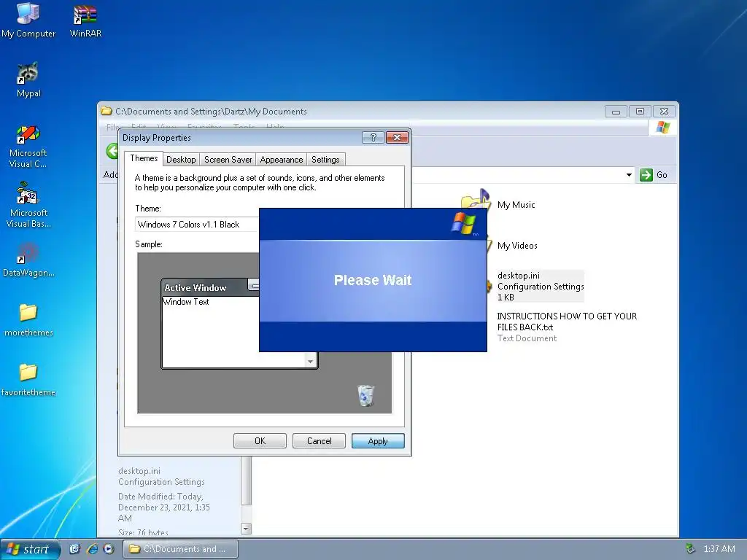This screenshot has width=747, height=560.
Task: Minimize the My Documents Explorer window
Action: pyautogui.click(x=616, y=112)
